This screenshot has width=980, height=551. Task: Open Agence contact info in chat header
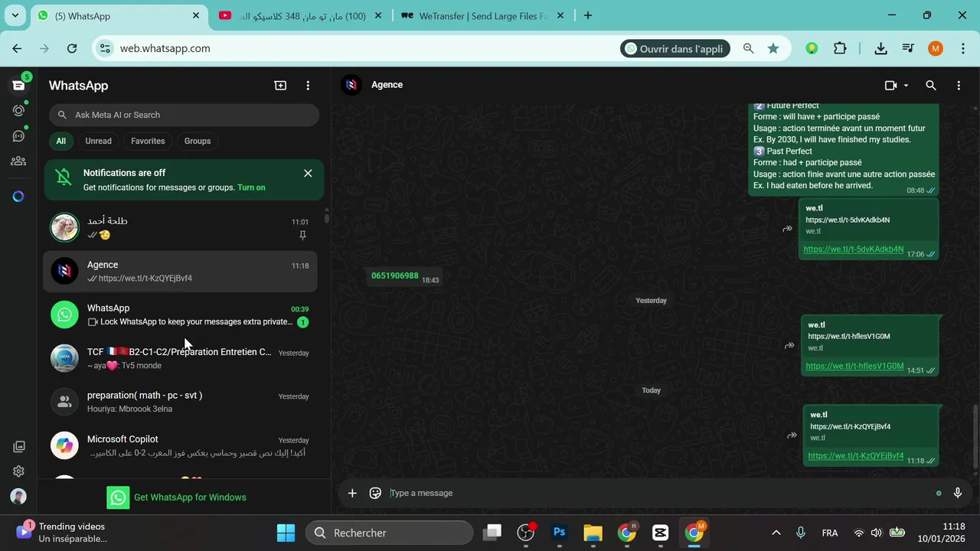(x=387, y=85)
